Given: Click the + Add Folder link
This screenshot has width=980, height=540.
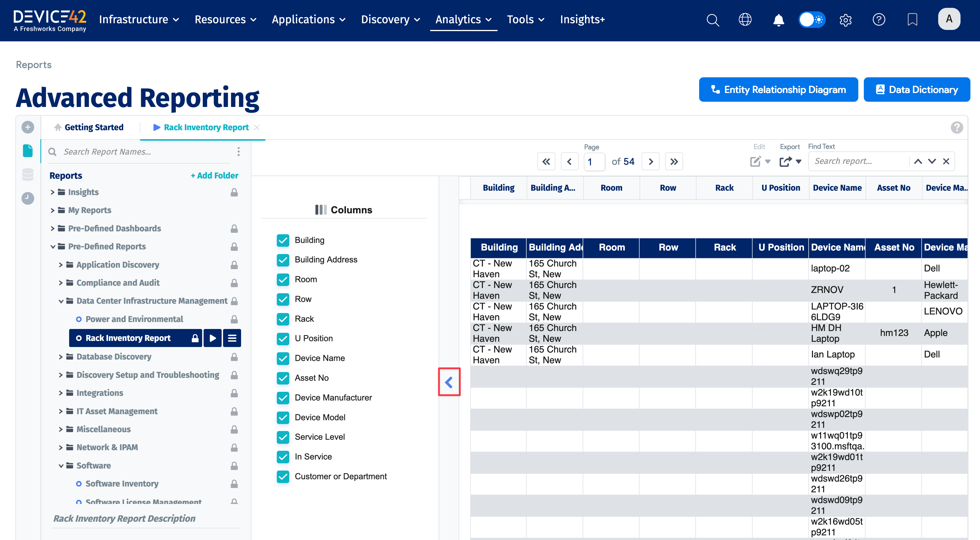Looking at the screenshot, I should click(215, 176).
